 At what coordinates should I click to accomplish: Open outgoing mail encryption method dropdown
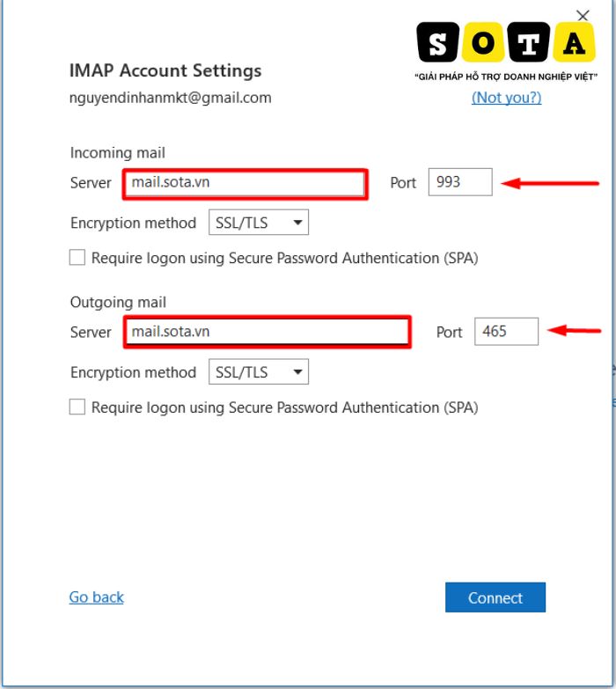259,371
